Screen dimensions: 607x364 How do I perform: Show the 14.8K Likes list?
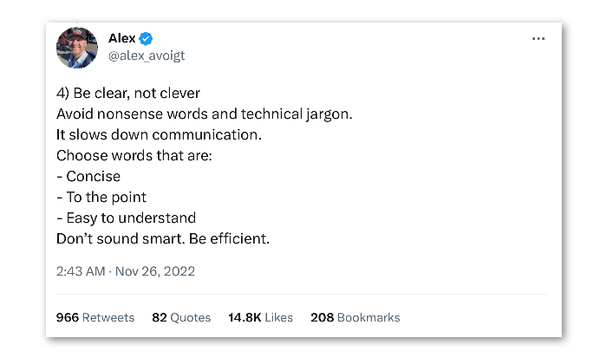tap(260, 317)
